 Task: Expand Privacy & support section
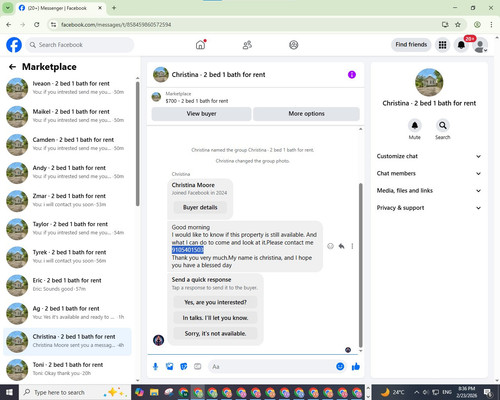point(429,208)
